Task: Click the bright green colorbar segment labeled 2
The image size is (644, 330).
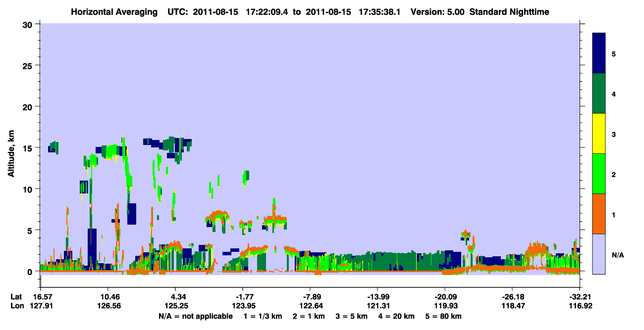Action: [599, 174]
